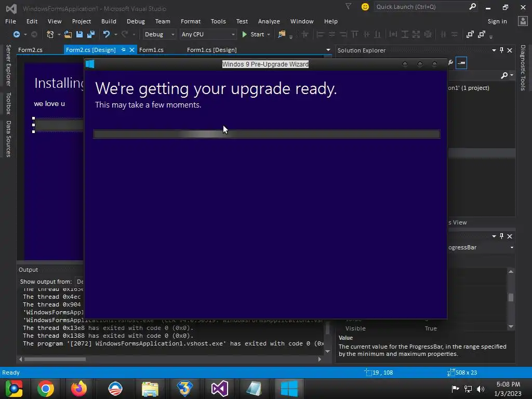Click the Windows logo app in taskbar
The image size is (532, 399).
pyautogui.click(x=289, y=389)
